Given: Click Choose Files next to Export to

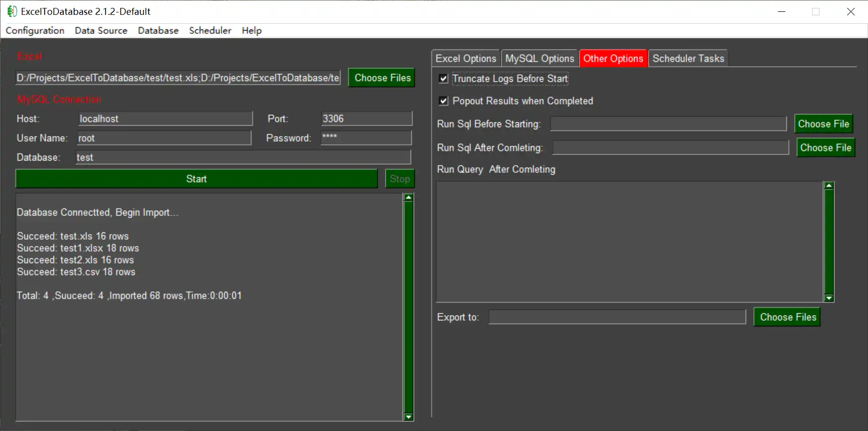Looking at the screenshot, I should (788, 317).
